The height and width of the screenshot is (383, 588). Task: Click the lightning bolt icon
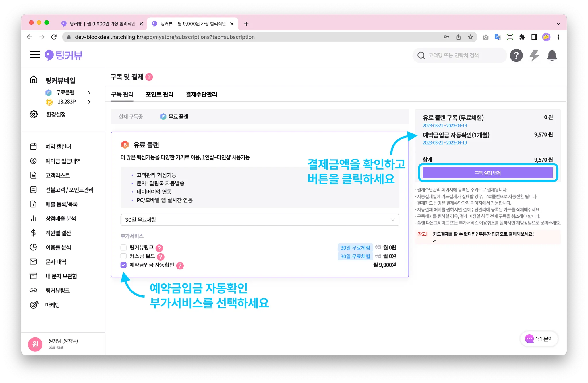[x=534, y=55]
